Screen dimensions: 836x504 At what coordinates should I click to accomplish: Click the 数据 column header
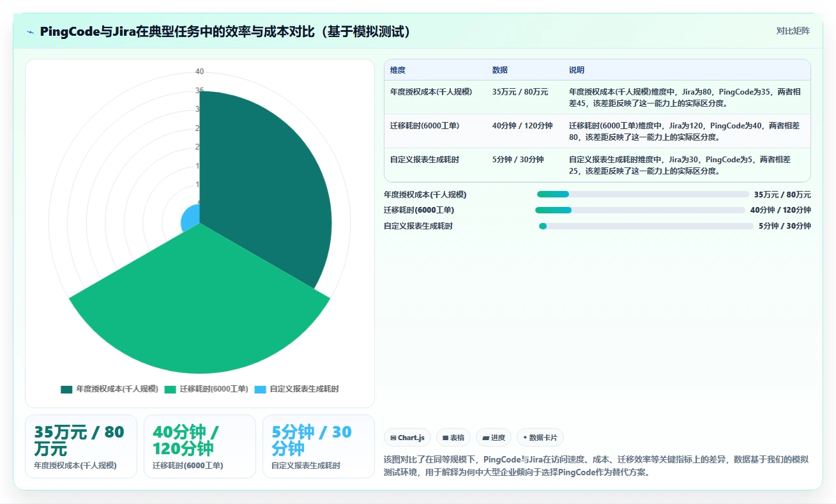click(500, 70)
